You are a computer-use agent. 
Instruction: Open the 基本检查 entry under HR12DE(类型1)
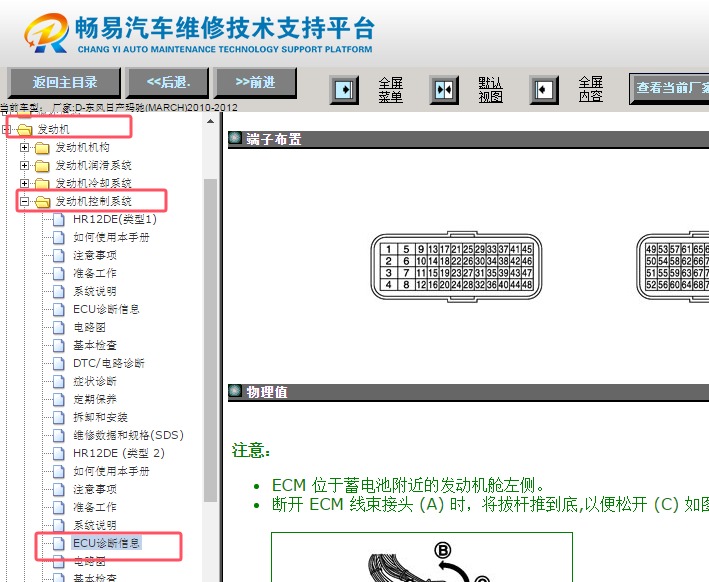(x=95, y=345)
